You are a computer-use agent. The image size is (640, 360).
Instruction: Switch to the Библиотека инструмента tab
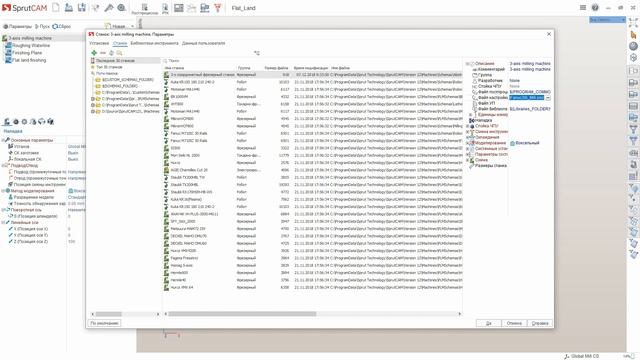pyautogui.click(x=154, y=43)
